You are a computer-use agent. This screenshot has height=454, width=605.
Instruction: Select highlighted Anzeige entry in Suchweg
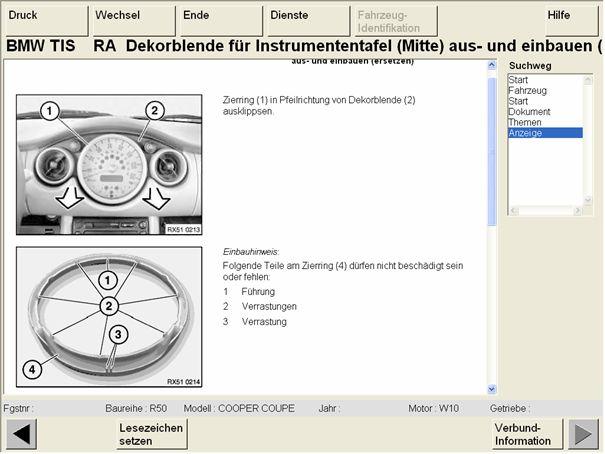click(526, 133)
